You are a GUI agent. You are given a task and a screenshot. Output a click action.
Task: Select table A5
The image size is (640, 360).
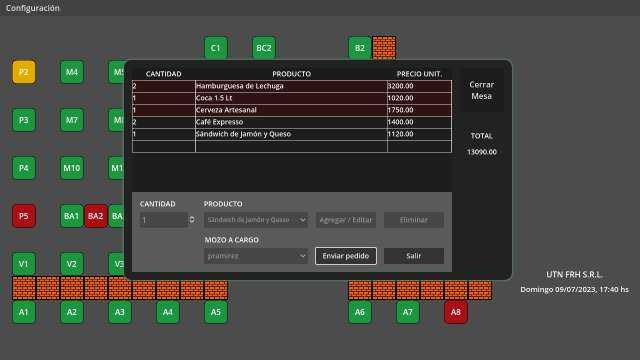click(x=216, y=312)
